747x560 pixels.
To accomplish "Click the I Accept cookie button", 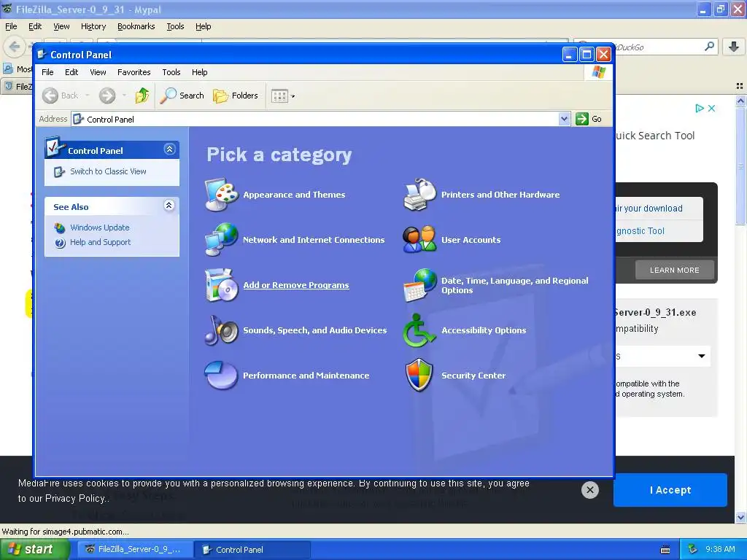I will (670, 490).
